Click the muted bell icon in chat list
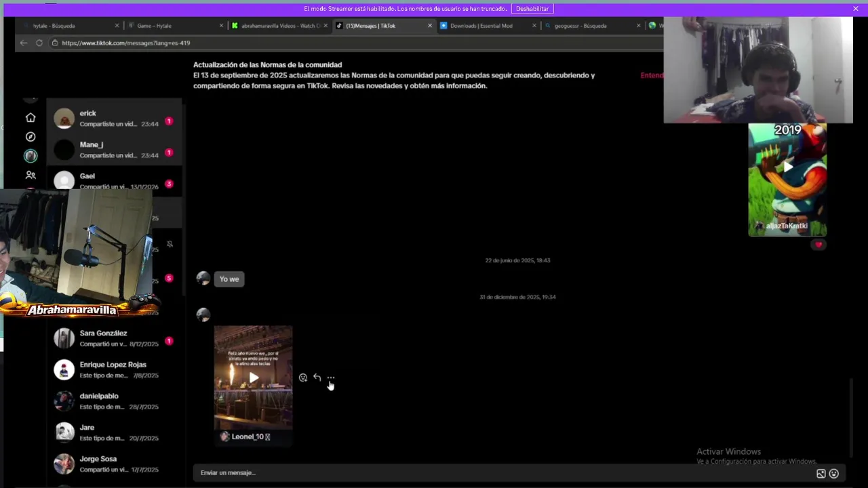 pyautogui.click(x=170, y=244)
